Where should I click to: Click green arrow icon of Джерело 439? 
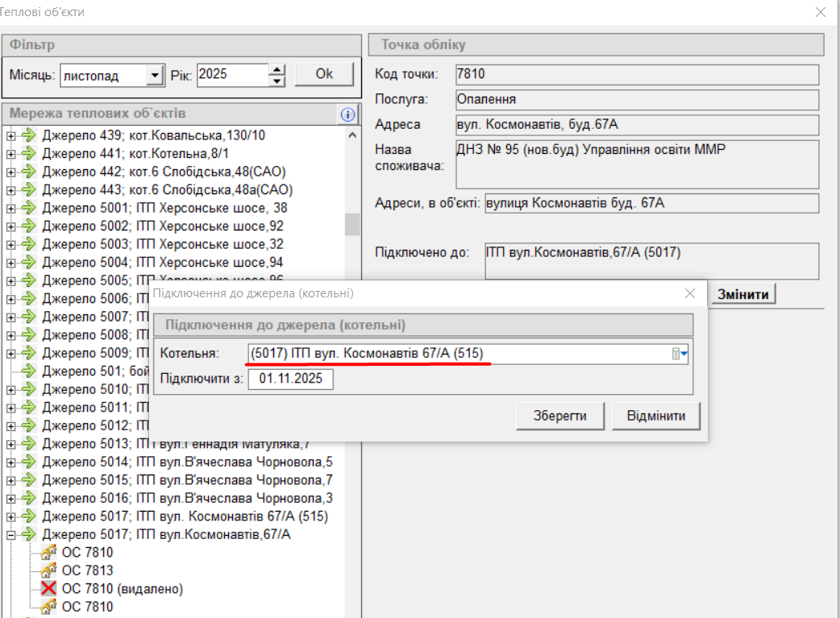coord(30,135)
